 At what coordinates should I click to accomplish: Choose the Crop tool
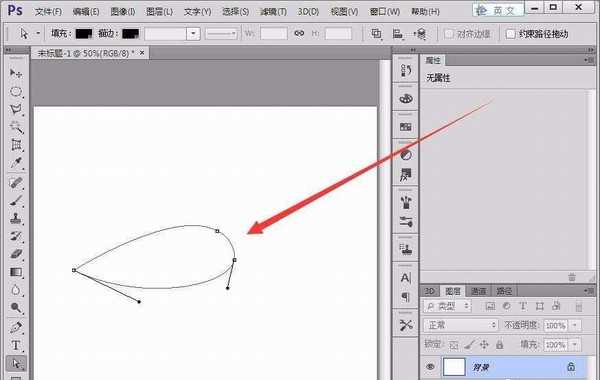pos(16,145)
